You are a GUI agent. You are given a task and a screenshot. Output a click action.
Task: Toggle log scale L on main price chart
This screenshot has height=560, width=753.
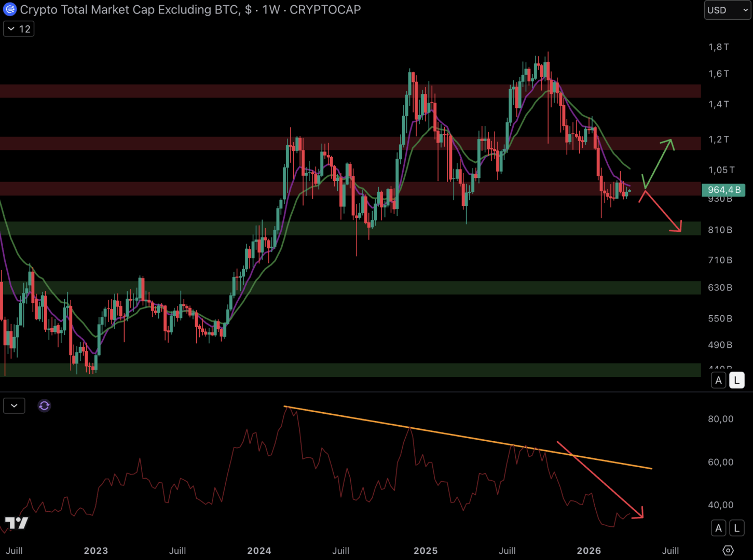[736, 380]
